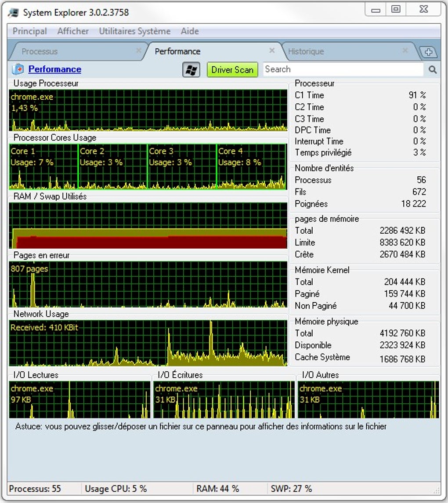
Task: Open the Utilitaires Système menu
Action: tap(134, 31)
